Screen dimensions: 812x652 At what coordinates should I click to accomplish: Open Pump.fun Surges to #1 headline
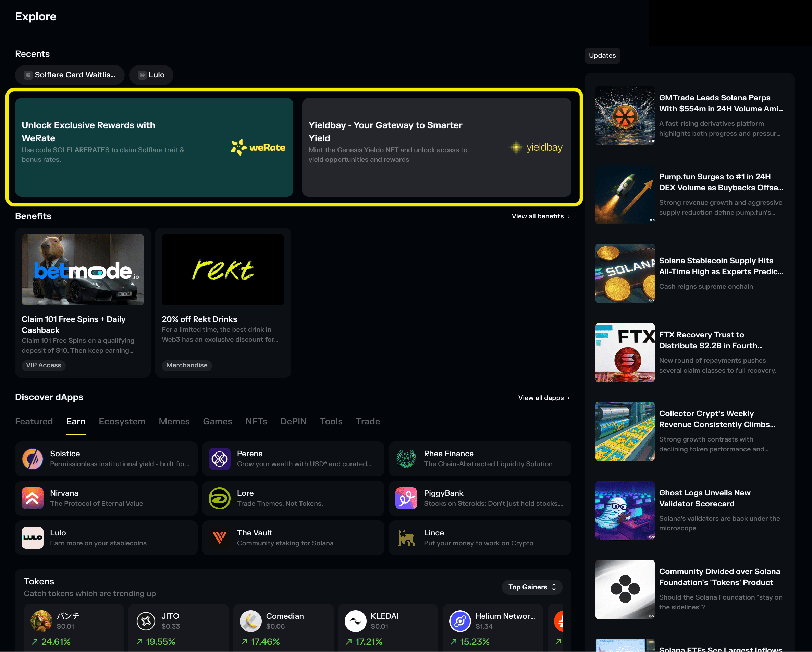tap(721, 182)
